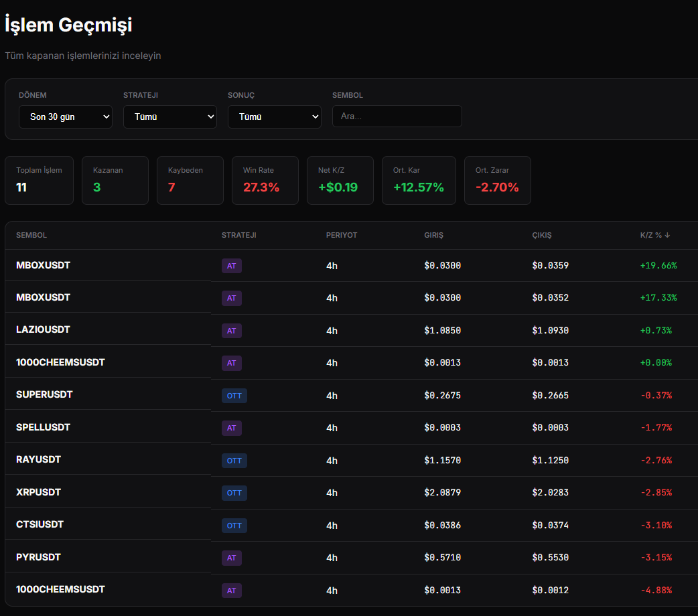The image size is (698, 616).
Task: Click the OTT badge in XRPUSDT row
Action: coord(234,493)
